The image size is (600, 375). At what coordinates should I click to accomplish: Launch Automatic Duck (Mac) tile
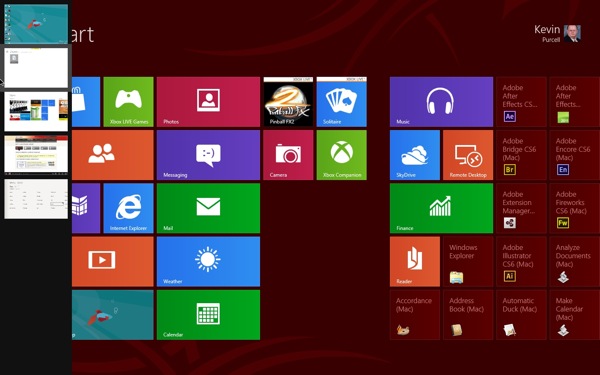coord(521,315)
